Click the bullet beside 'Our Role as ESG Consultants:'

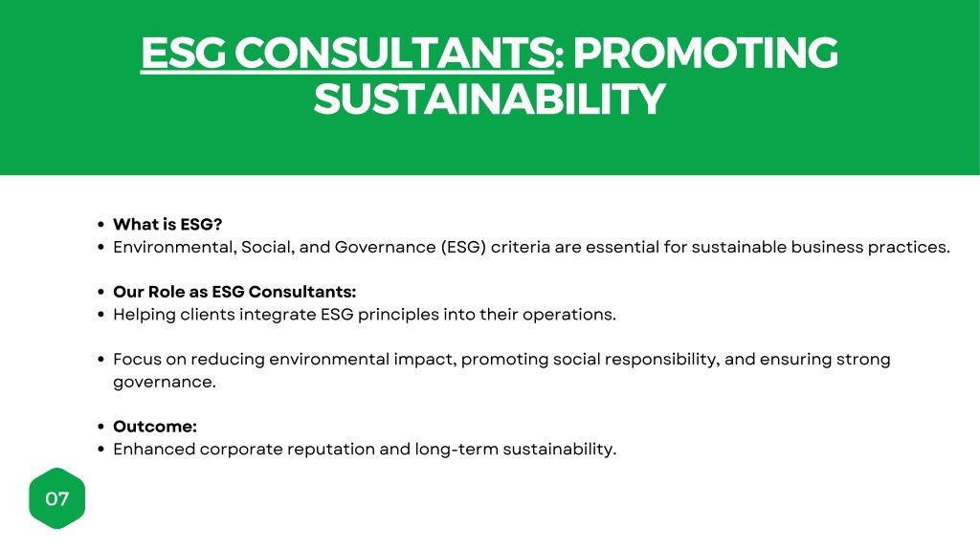coord(100,292)
